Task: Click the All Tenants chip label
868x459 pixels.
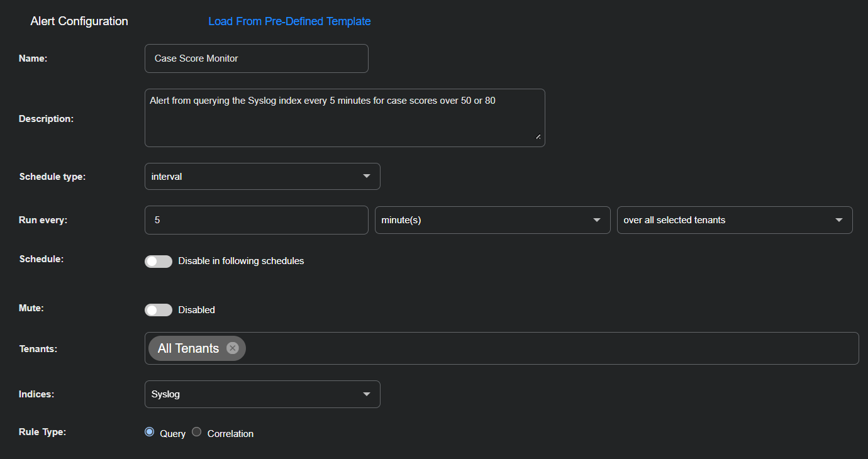Action: click(x=188, y=348)
